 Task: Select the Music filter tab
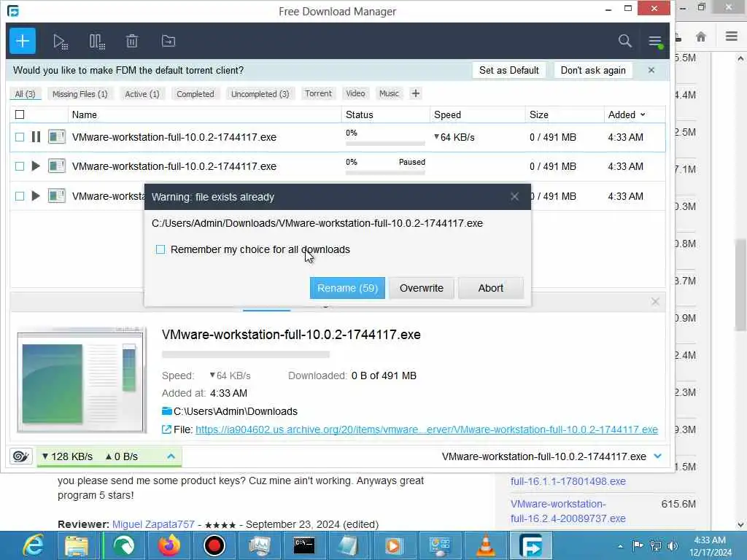pos(389,93)
